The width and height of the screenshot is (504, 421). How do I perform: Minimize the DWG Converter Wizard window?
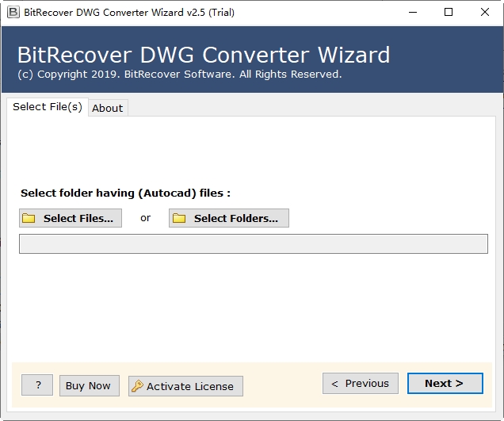point(413,12)
